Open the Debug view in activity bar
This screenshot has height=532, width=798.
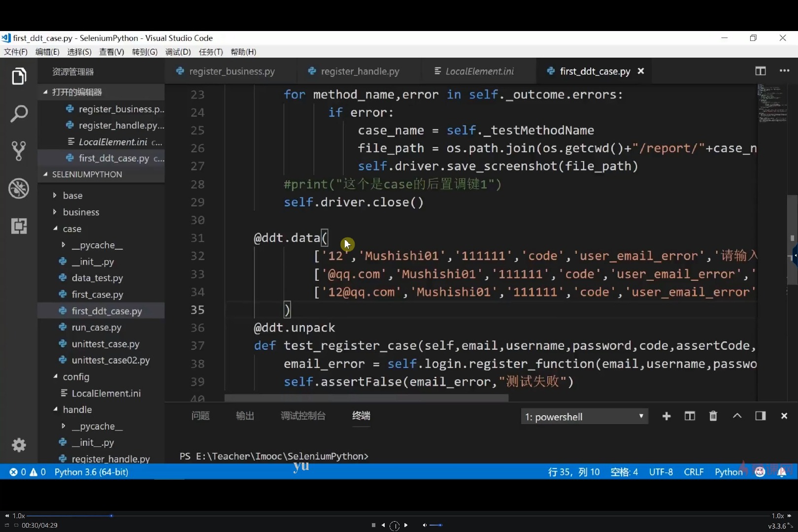click(x=19, y=189)
